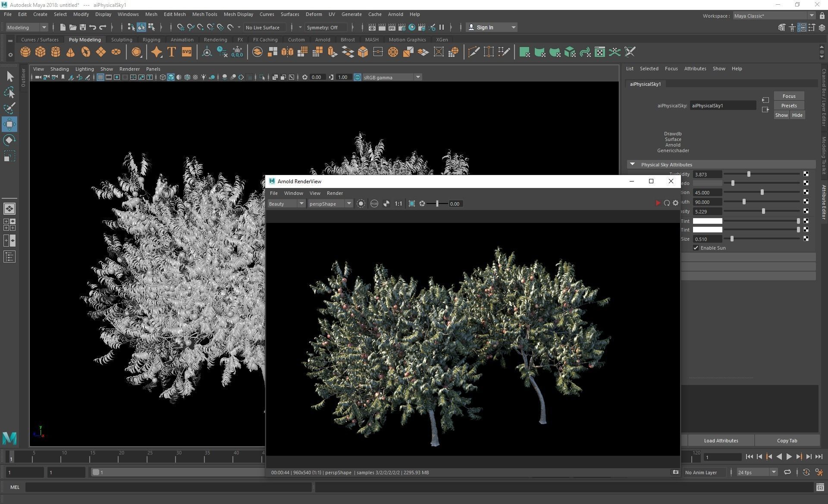The image size is (828, 504).
Task: Open the Arnold menu in main menu bar
Action: (395, 14)
